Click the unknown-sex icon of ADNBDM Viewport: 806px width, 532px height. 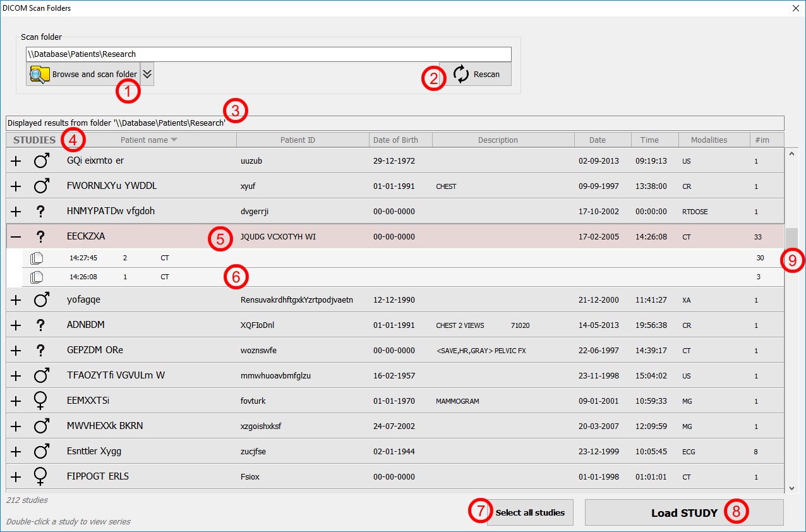pos(41,325)
